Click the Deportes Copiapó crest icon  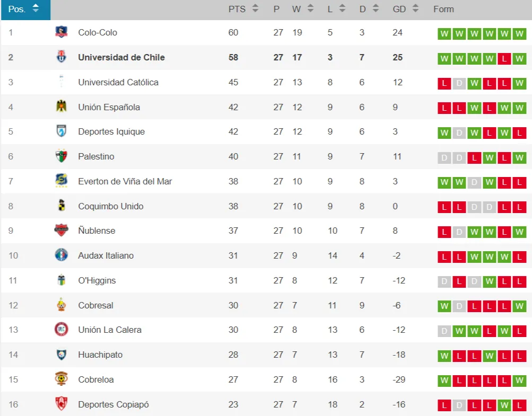point(62,404)
